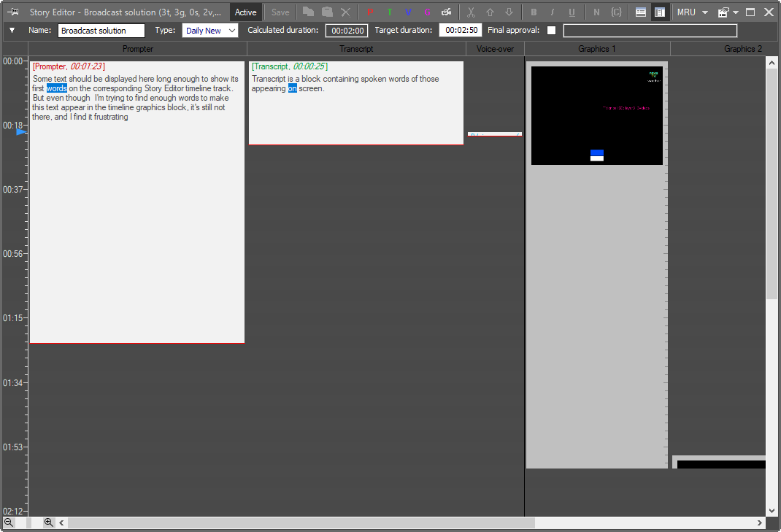Click the Transcript column header
Viewport: 781px width, 532px height.
coord(356,49)
